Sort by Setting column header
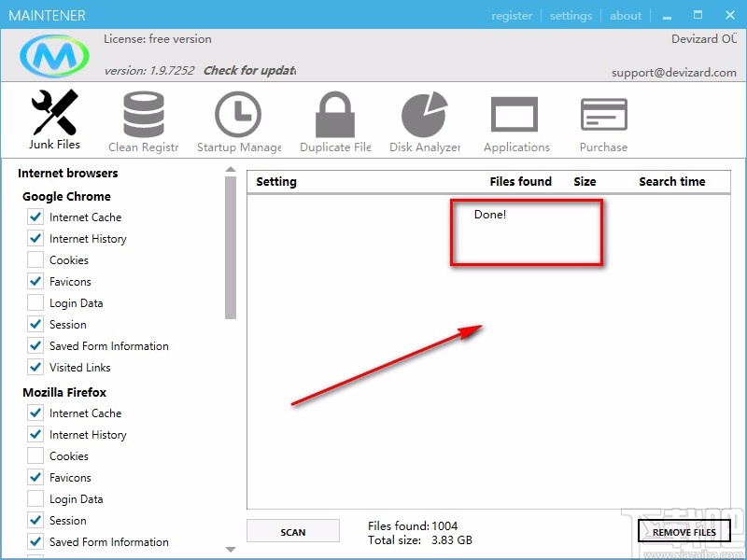747x560 pixels. (276, 181)
